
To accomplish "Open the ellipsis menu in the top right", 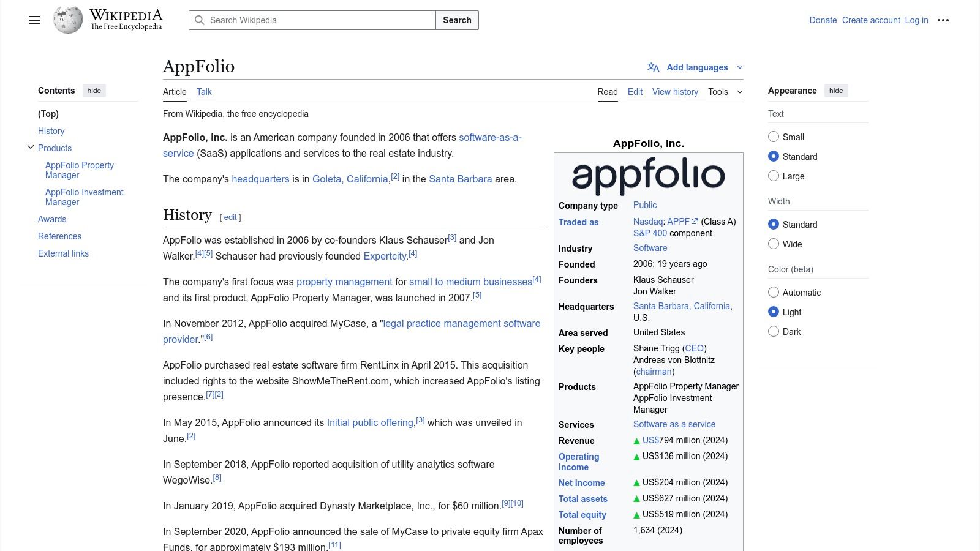I will pos(943,20).
